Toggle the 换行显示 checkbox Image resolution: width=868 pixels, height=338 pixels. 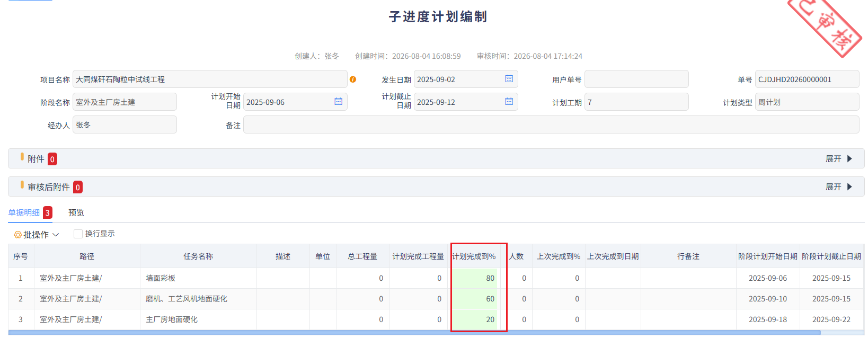point(78,234)
